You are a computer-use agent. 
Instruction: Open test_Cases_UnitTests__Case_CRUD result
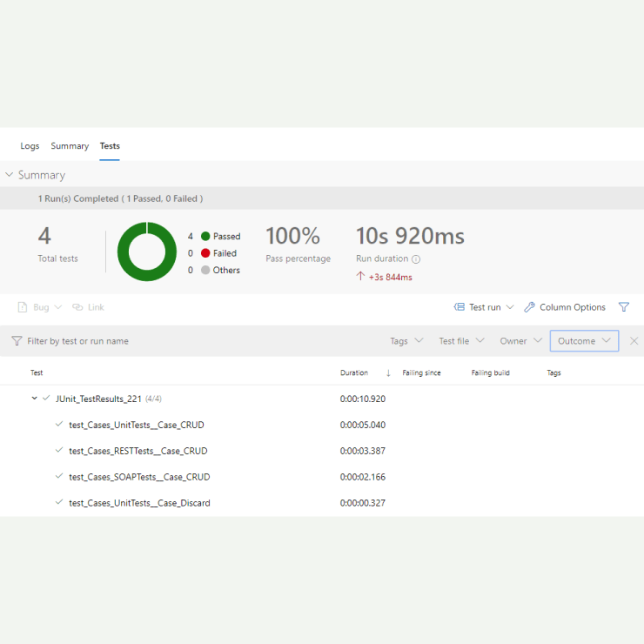137,425
